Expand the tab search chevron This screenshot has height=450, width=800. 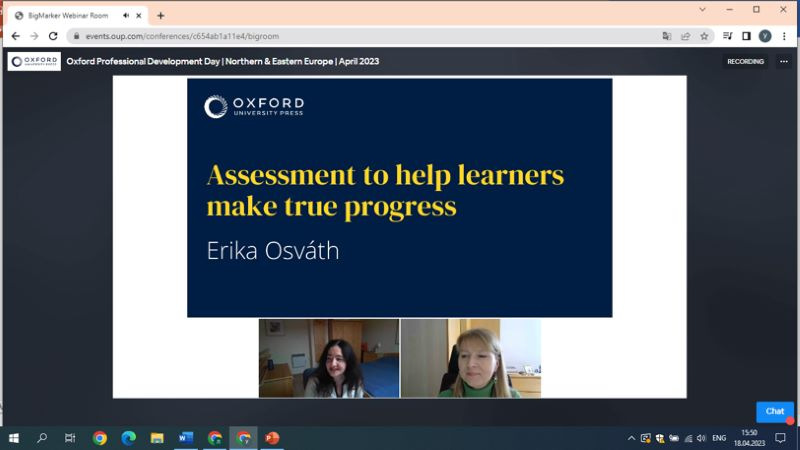pos(703,10)
